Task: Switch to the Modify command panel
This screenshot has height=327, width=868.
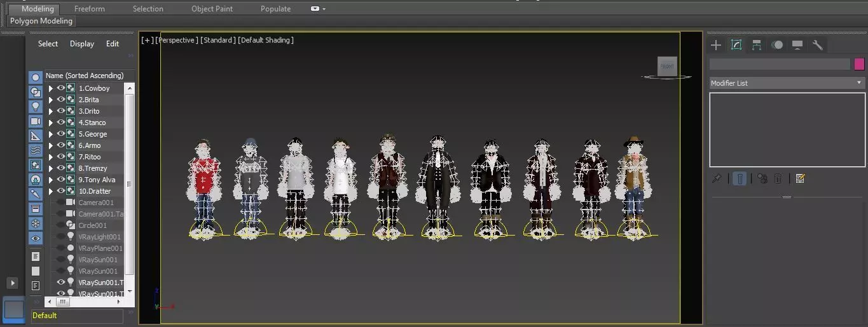Action: [736, 44]
